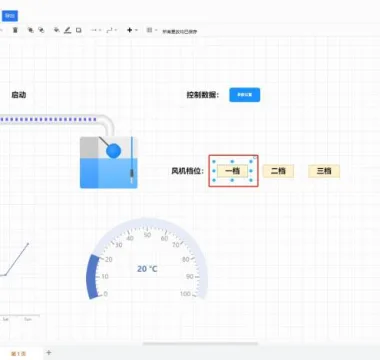The height and width of the screenshot is (360, 380).
Task: Click the first page tab at bottom
Action: coord(19,353)
